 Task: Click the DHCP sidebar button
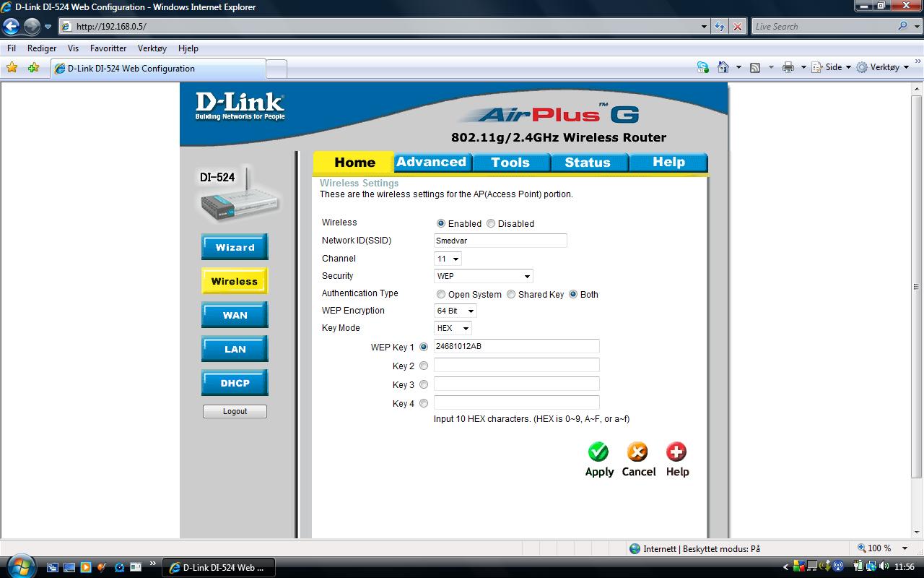tap(235, 383)
